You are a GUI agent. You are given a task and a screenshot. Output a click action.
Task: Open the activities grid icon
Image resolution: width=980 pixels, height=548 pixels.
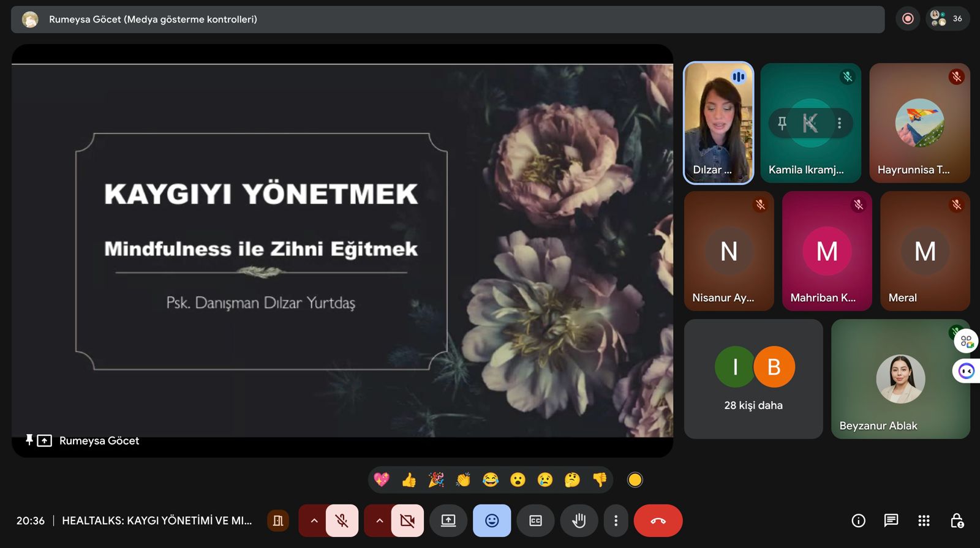[x=924, y=520]
